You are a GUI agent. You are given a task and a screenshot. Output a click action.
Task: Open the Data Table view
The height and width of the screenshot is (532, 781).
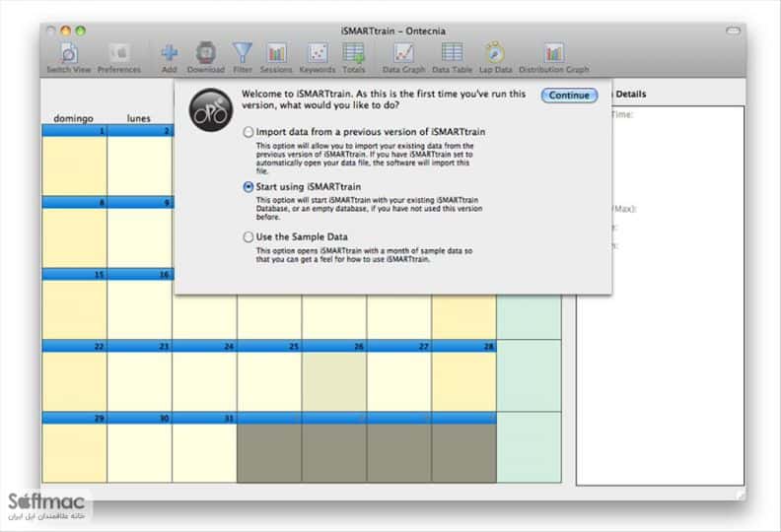pyautogui.click(x=452, y=53)
